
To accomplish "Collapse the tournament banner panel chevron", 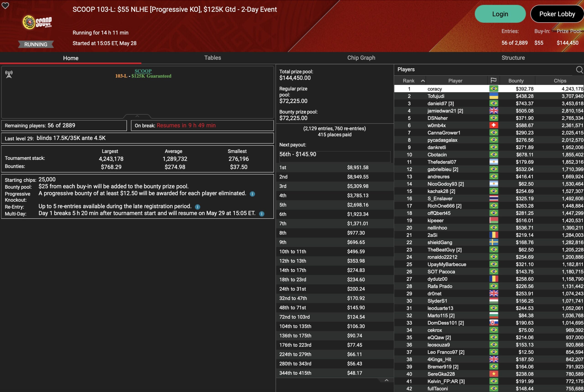I will pyautogui.click(x=137, y=116).
